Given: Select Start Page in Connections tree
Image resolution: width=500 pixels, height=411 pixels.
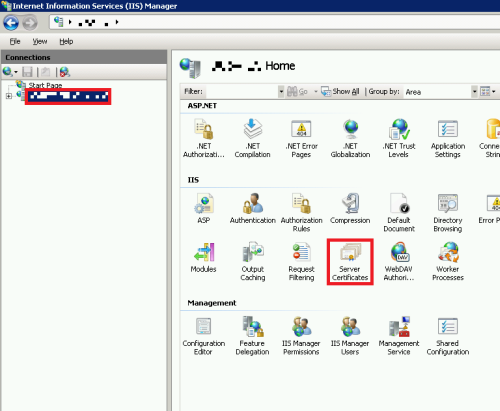Looking at the screenshot, I should point(45,85).
